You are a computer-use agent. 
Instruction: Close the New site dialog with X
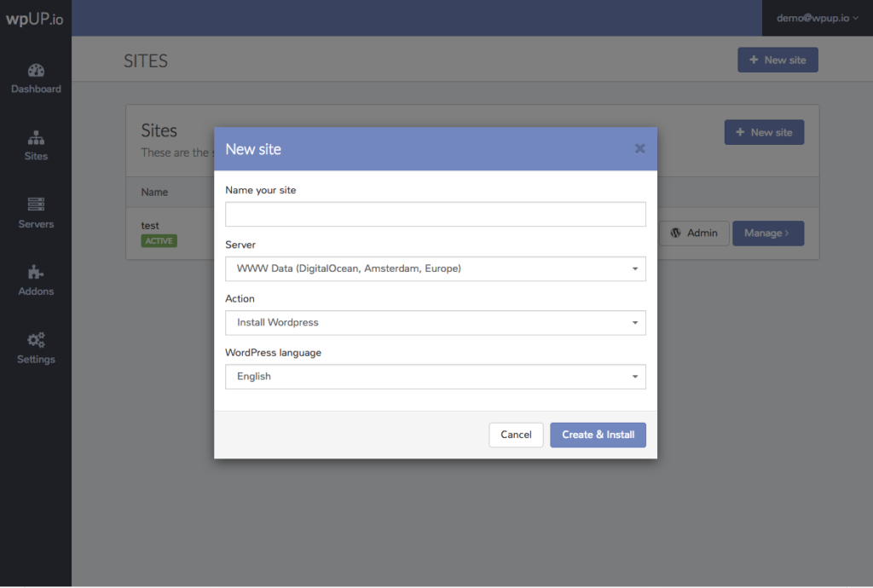pos(639,148)
